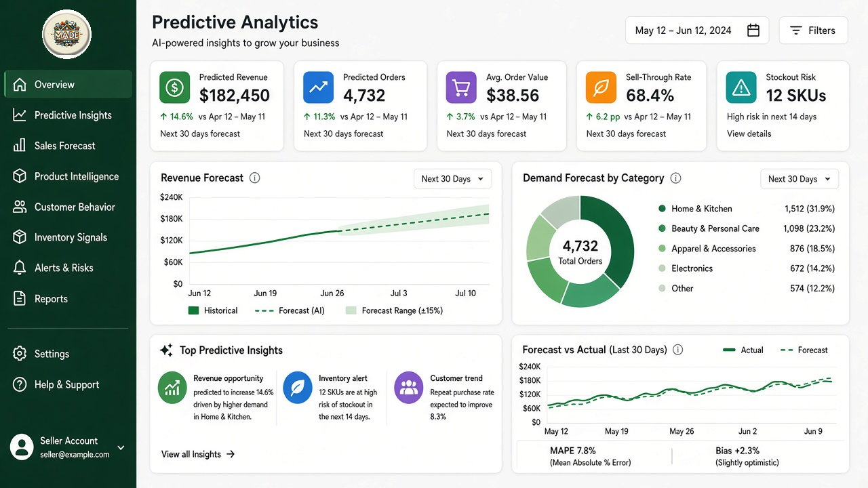Click the Help & Support question mark icon
The image size is (868, 488).
pos(20,384)
